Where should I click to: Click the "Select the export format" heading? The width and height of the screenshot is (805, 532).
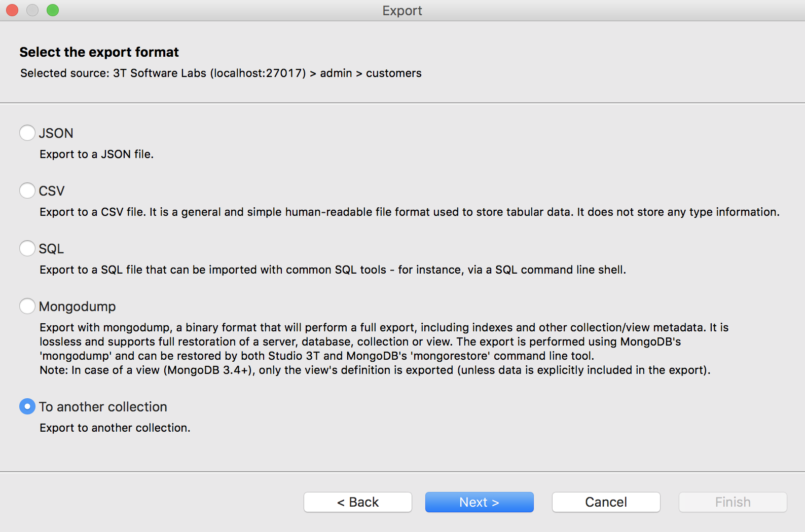pyautogui.click(x=99, y=52)
